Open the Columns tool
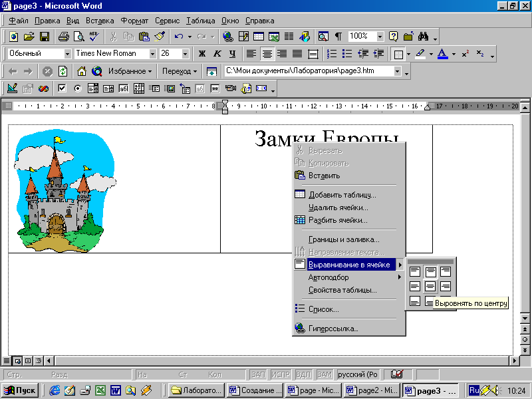Viewport: 532px width, 399px height. (x=289, y=37)
